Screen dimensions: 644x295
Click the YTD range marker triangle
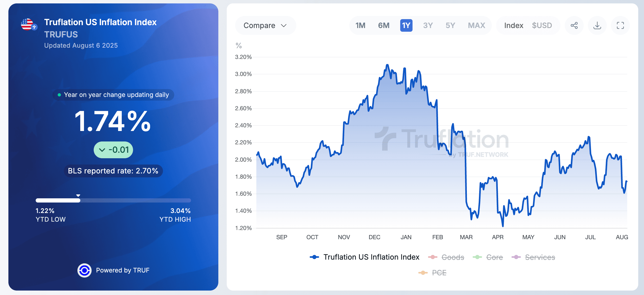pyautogui.click(x=78, y=195)
